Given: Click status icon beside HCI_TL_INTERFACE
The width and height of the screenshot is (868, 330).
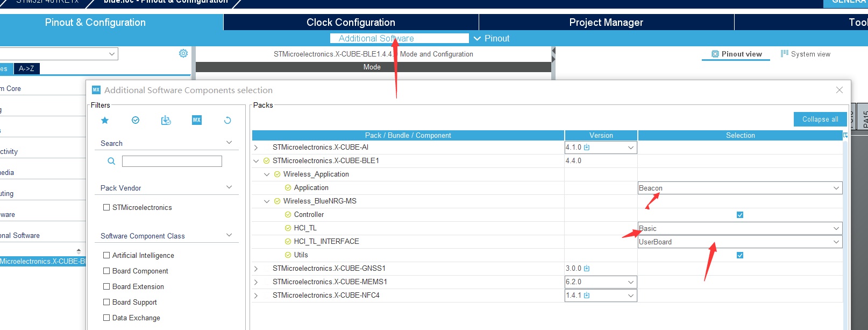Looking at the screenshot, I should pyautogui.click(x=288, y=241).
